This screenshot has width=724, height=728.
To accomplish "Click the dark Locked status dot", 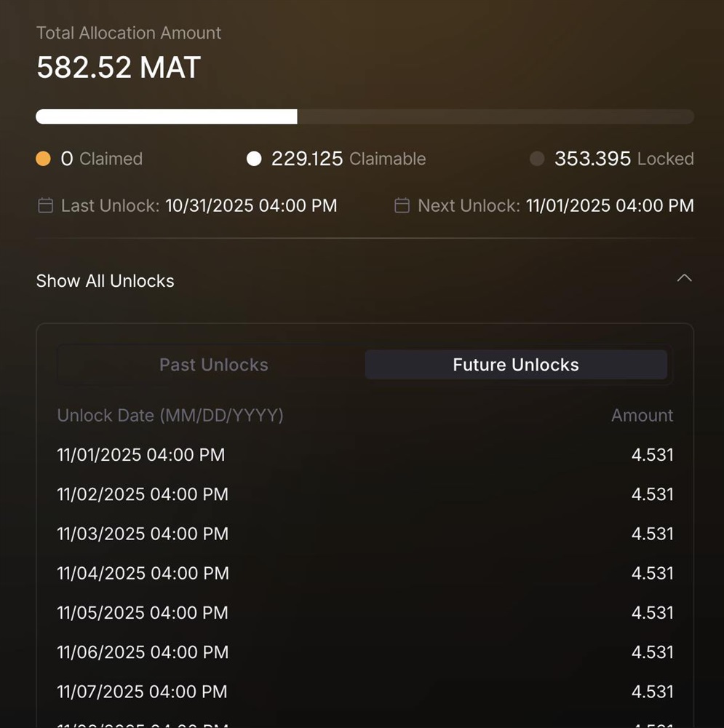I will (x=537, y=159).
